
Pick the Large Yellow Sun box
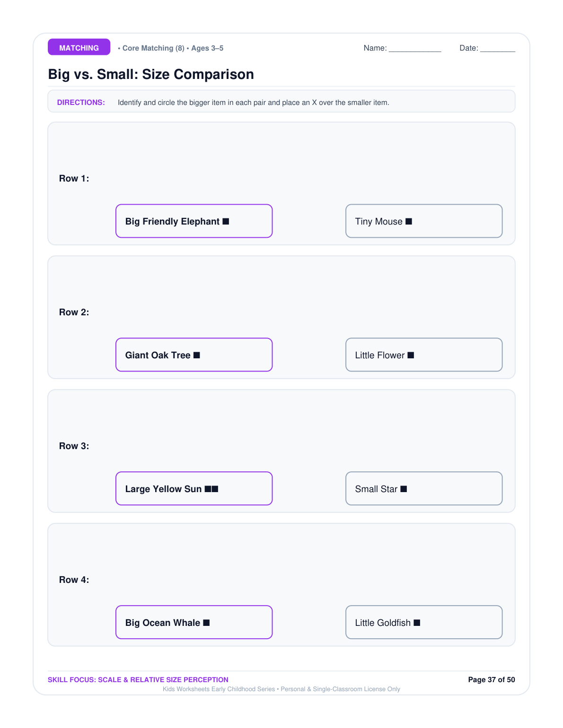(194, 488)
